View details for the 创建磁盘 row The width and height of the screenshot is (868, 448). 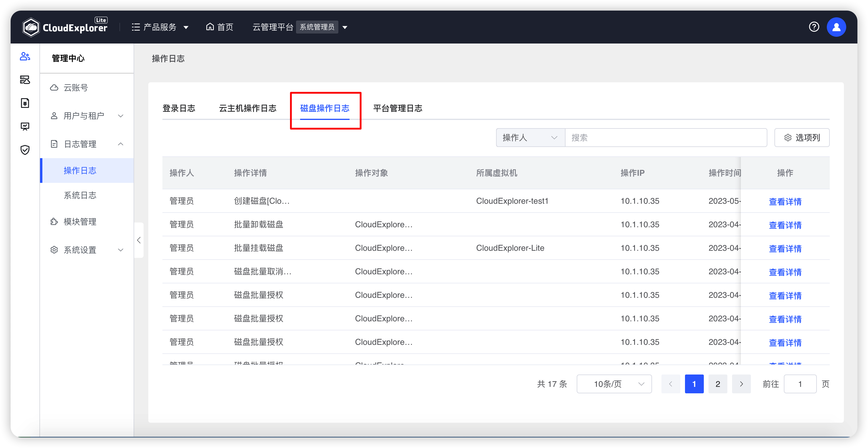[x=785, y=201]
